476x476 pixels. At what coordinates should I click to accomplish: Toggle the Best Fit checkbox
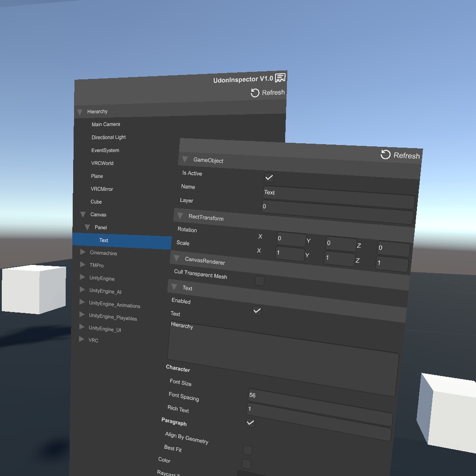(x=246, y=464)
